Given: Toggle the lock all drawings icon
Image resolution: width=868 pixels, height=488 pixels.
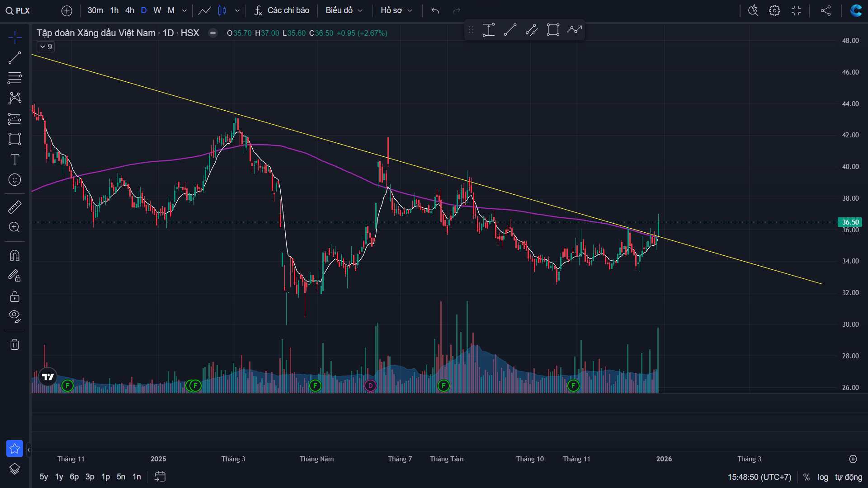Looking at the screenshot, I should [14, 296].
